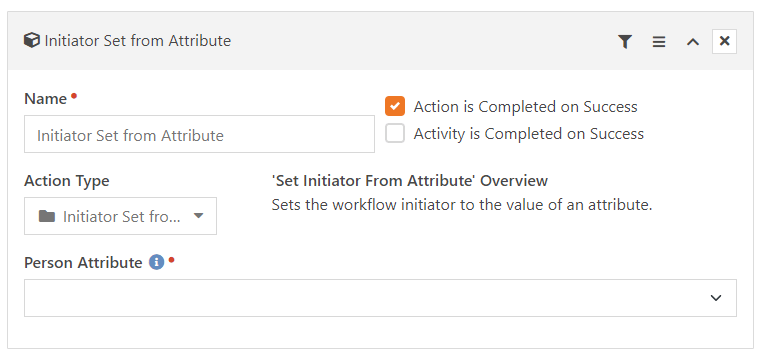Open the filter criteria funnel icon

coord(625,42)
